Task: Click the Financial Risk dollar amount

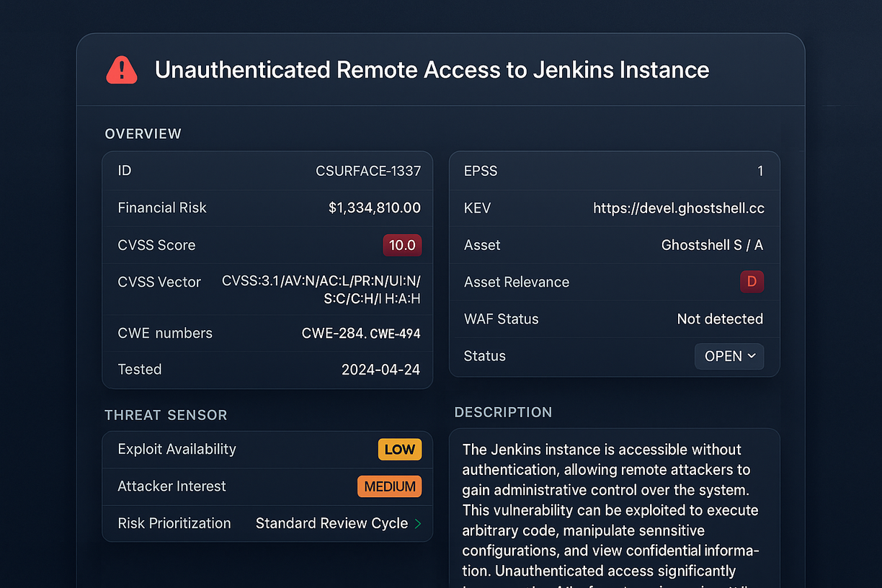Action: 374,208
